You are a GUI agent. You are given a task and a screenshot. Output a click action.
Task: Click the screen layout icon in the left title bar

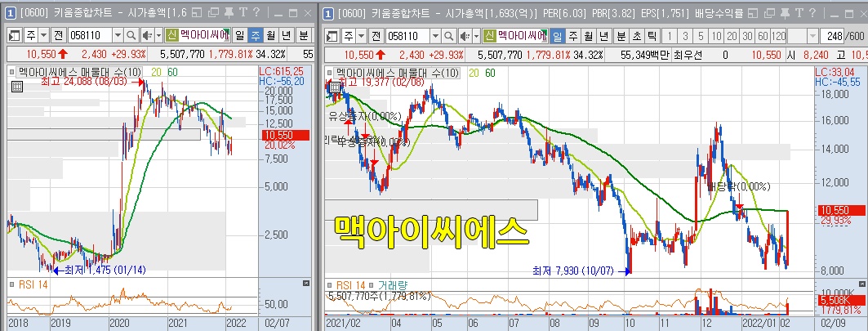[198, 12]
